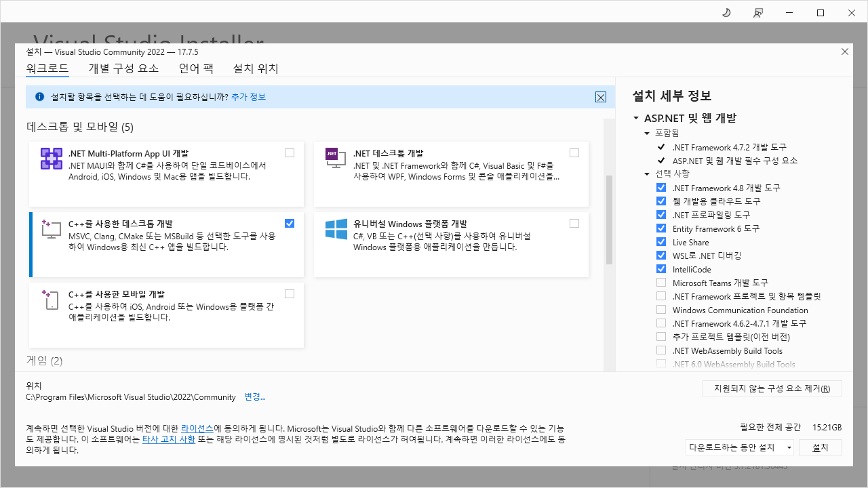Collapse the ASP.NET 및 웹 개발 section
The height and width of the screenshot is (488, 868).
click(x=636, y=118)
